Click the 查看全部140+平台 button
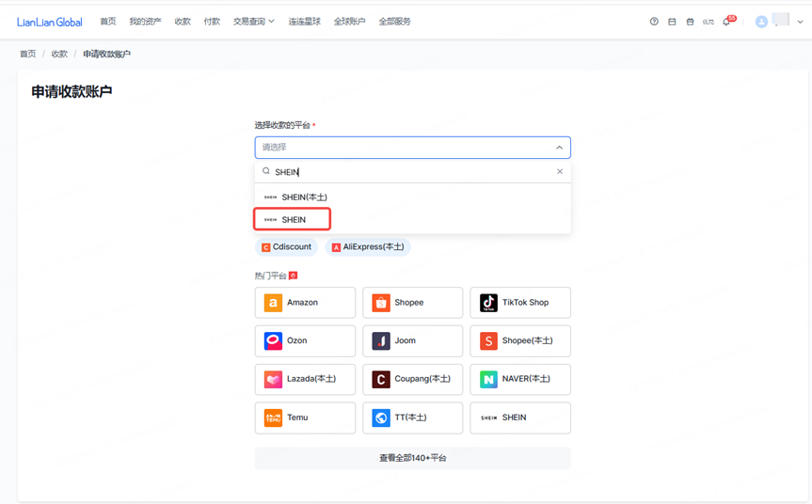Image resolution: width=812 pixels, height=504 pixels. coord(413,458)
